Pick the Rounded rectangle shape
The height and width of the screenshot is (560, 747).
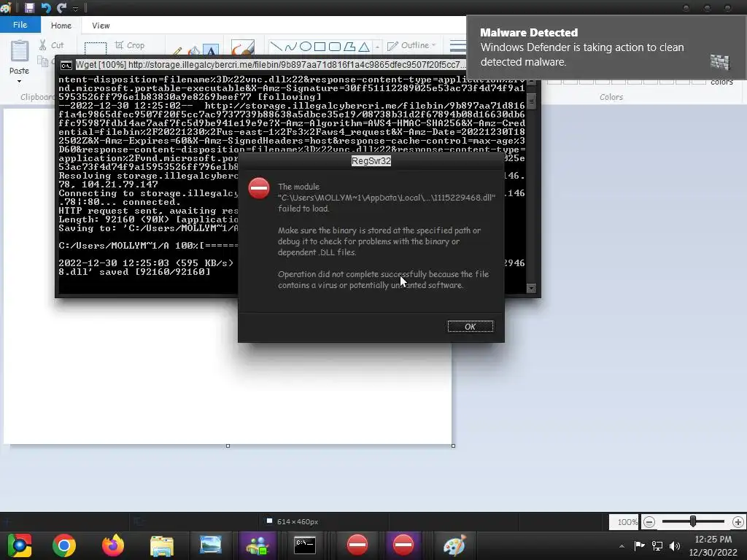[x=335, y=47]
